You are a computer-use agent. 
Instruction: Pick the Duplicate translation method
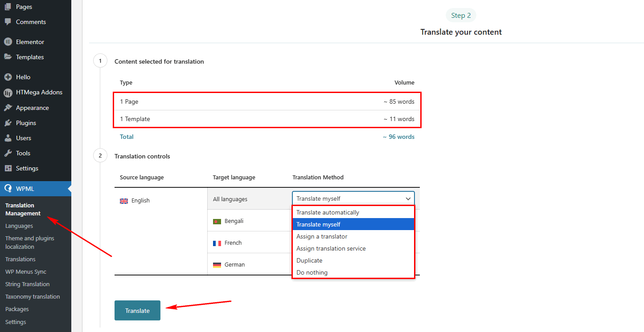click(309, 260)
